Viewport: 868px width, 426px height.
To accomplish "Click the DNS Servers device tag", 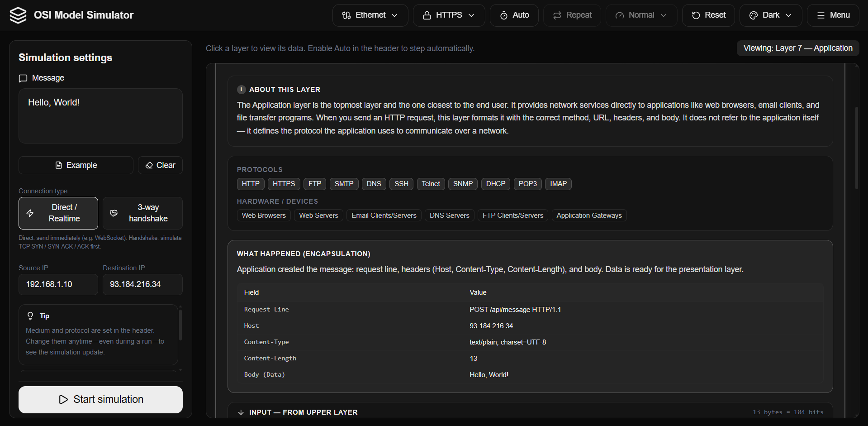I will click(450, 215).
